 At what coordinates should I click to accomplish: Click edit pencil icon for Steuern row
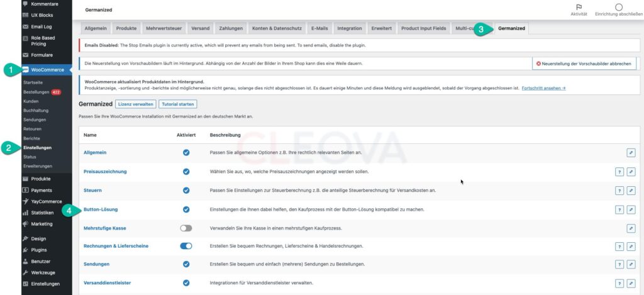tap(631, 191)
